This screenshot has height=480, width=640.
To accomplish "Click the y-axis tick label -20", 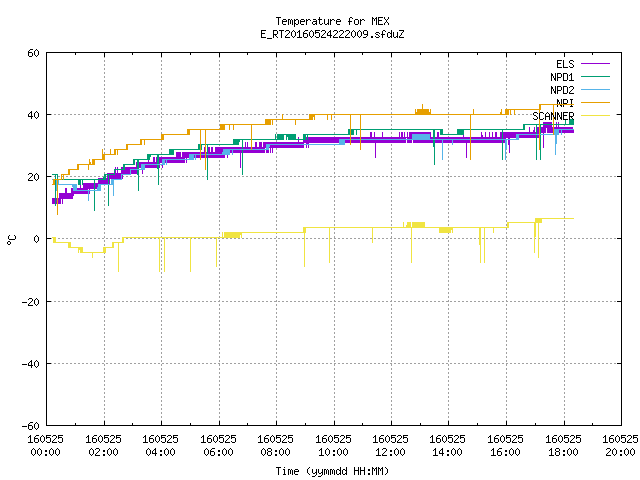I will 31,302.
